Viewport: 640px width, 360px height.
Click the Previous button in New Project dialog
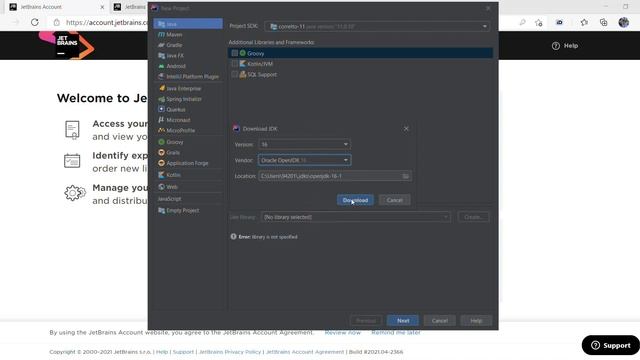click(x=366, y=320)
